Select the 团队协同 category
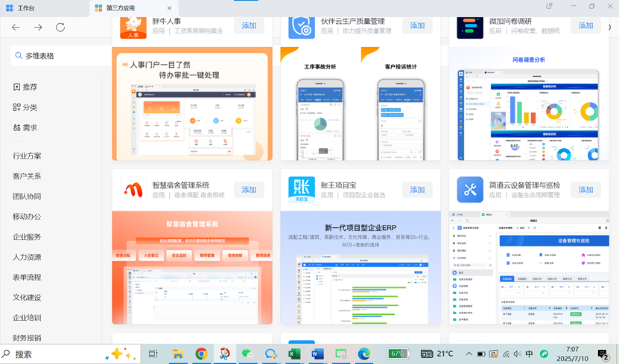The width and height of the screenshot is (619, 364). point(27,196)
